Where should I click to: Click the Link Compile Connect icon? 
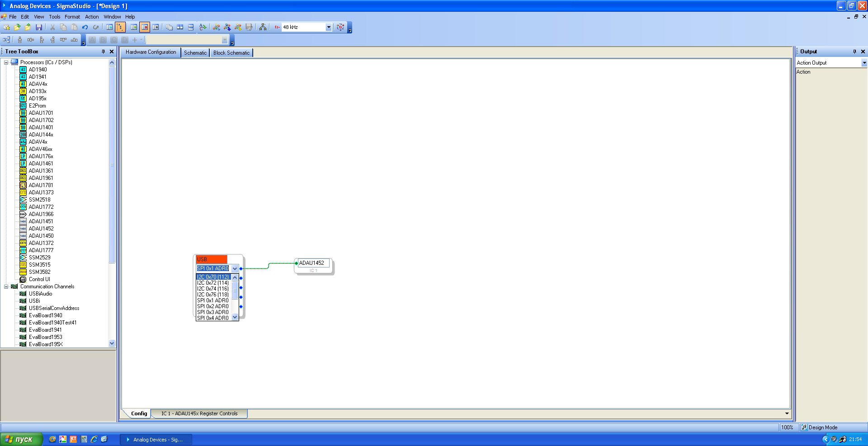(x=217, y=27)
